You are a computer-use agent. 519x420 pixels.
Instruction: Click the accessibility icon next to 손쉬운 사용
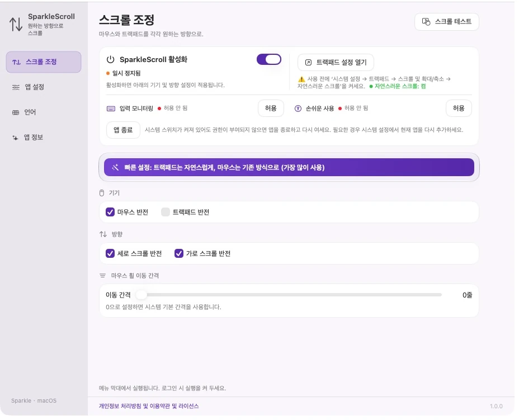click(298, 108)
